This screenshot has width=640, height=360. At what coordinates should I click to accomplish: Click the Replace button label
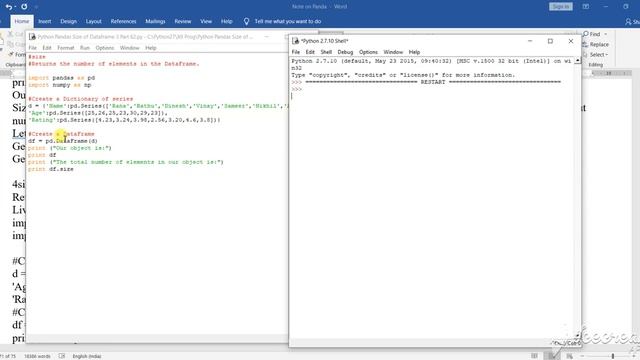click(x=599, y=44)
